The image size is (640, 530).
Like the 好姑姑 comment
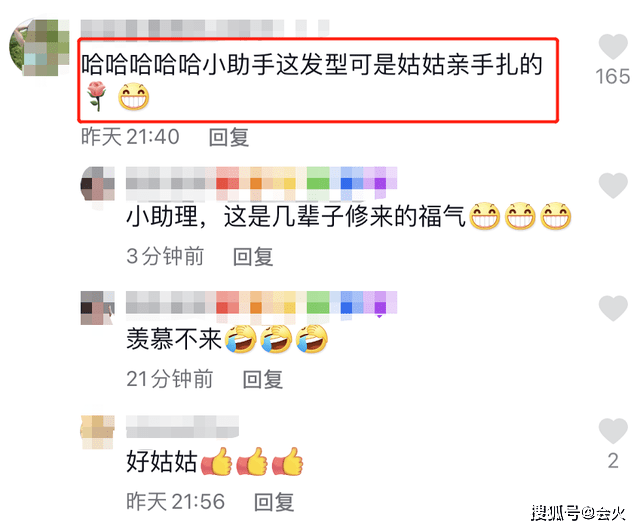pos(613,431)
